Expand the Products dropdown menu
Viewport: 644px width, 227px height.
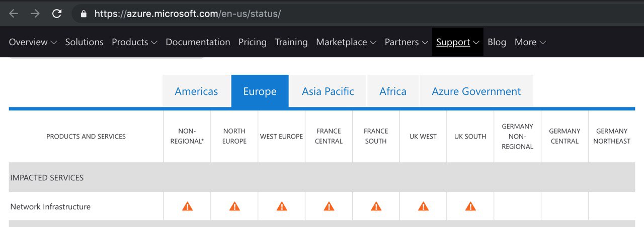(134, 42)
